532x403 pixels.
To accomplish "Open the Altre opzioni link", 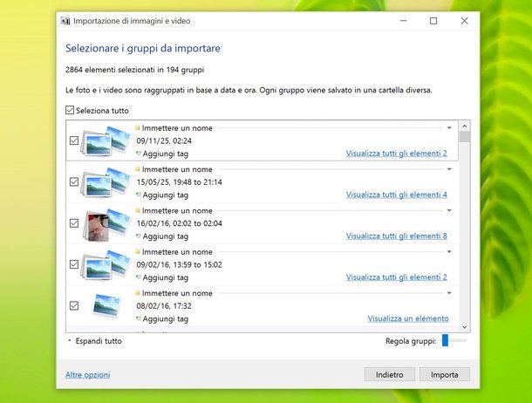I will 87,375.
